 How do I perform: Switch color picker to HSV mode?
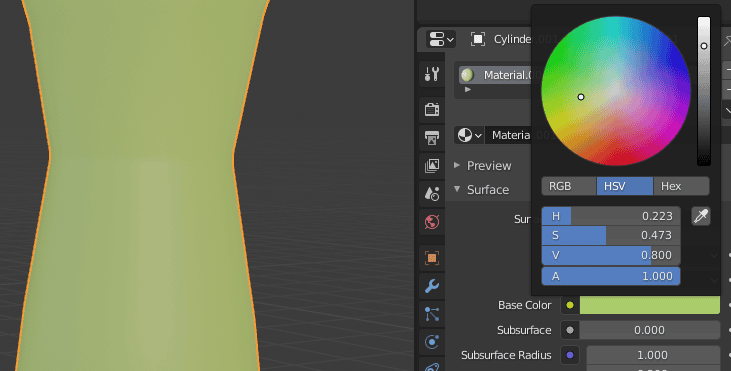click(x=625, y=186)
